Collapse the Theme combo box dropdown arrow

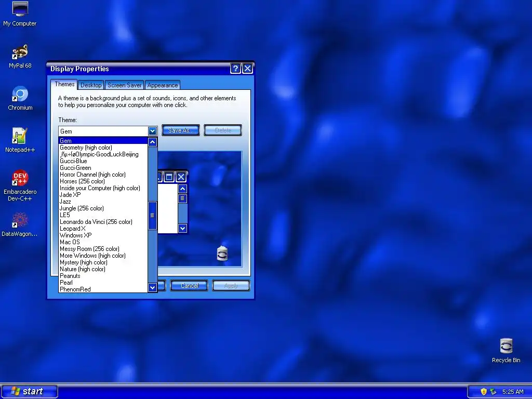pyautogui.click(x=152, y=131)
